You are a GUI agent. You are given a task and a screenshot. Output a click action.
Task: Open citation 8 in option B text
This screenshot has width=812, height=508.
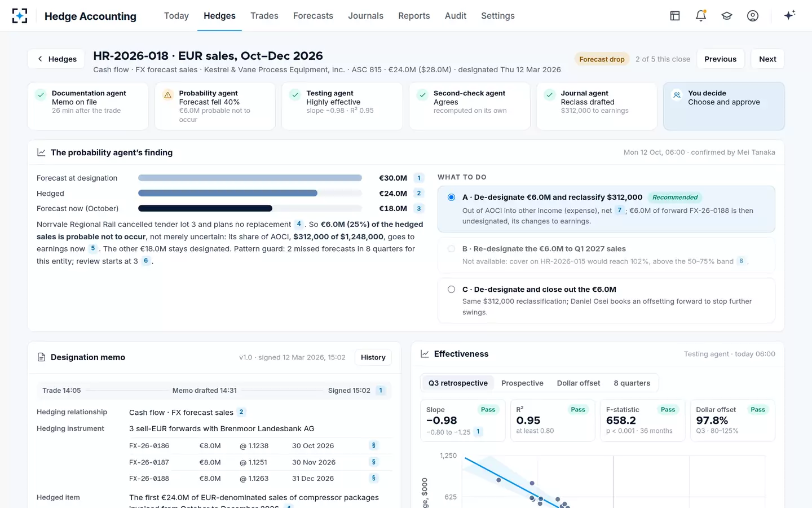741,261
